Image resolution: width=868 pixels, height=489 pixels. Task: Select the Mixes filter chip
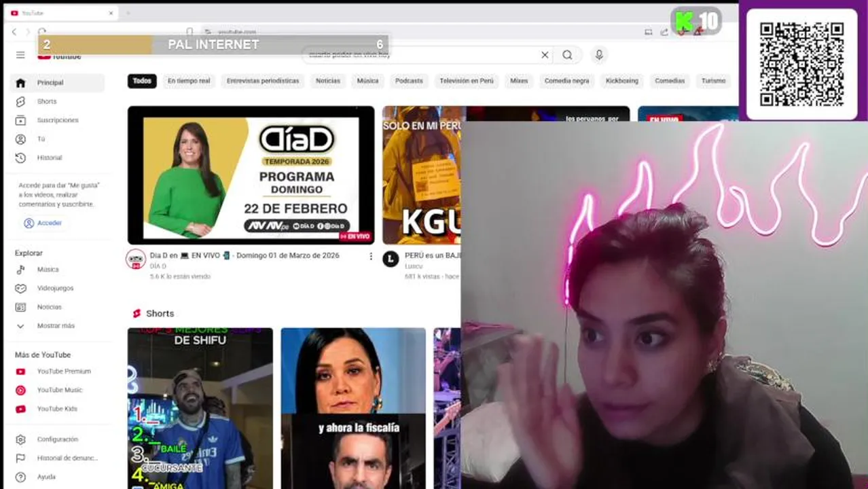[519, 81]
